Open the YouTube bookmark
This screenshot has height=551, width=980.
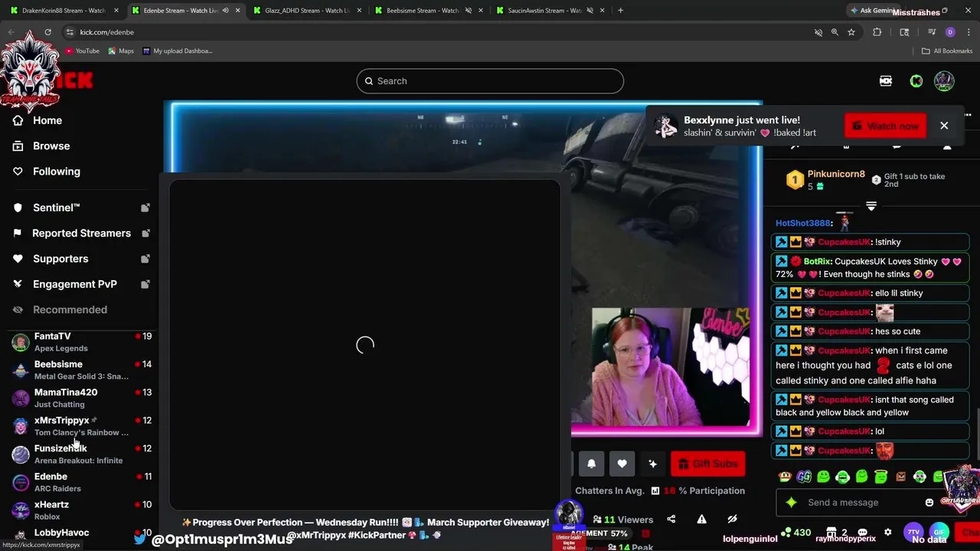tap(82, 51)
